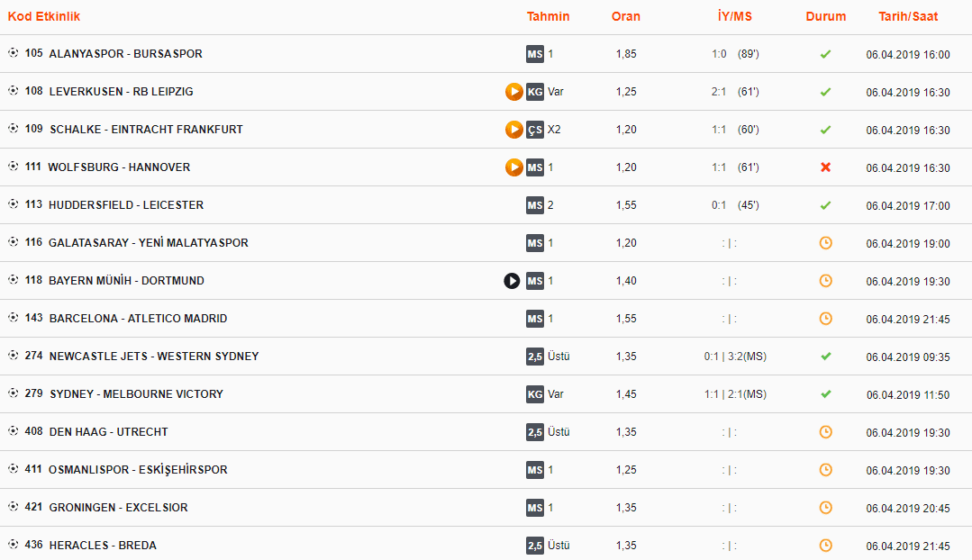972x560 pixels.
Task: Click pending clock icon for Osmanlıspor - Eskişehirspor
Action: point(826,470)
